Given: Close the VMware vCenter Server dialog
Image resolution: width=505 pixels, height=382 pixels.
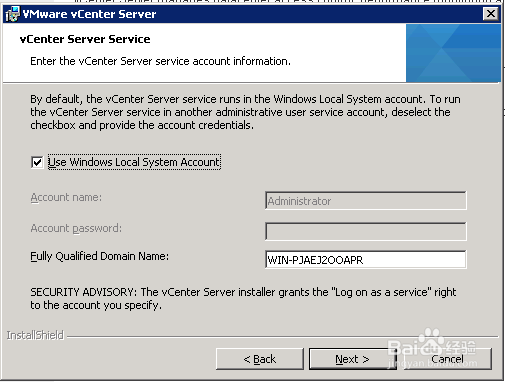Looking at the screenshot, I should point(491,14).
